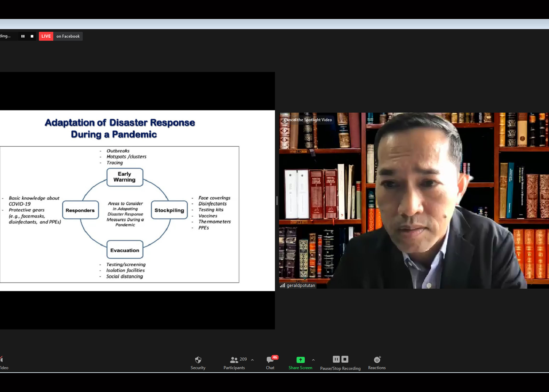Open the Chat panel icon
Image resolution: width=549 pixels, height=392 pixels.
270,360
